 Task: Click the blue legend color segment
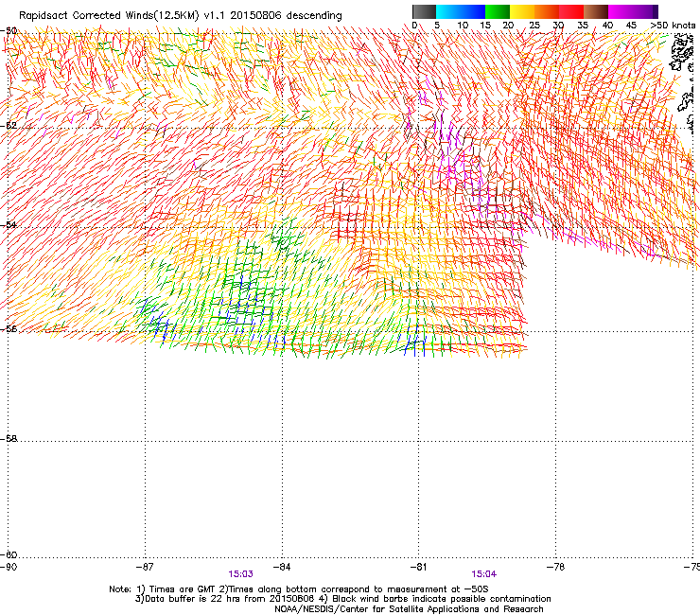point(473,11)
